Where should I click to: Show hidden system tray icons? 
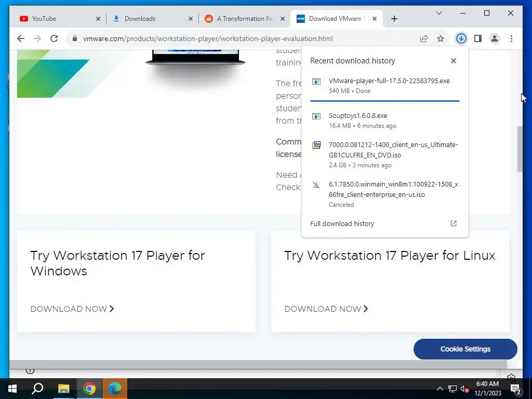[440, 389]
